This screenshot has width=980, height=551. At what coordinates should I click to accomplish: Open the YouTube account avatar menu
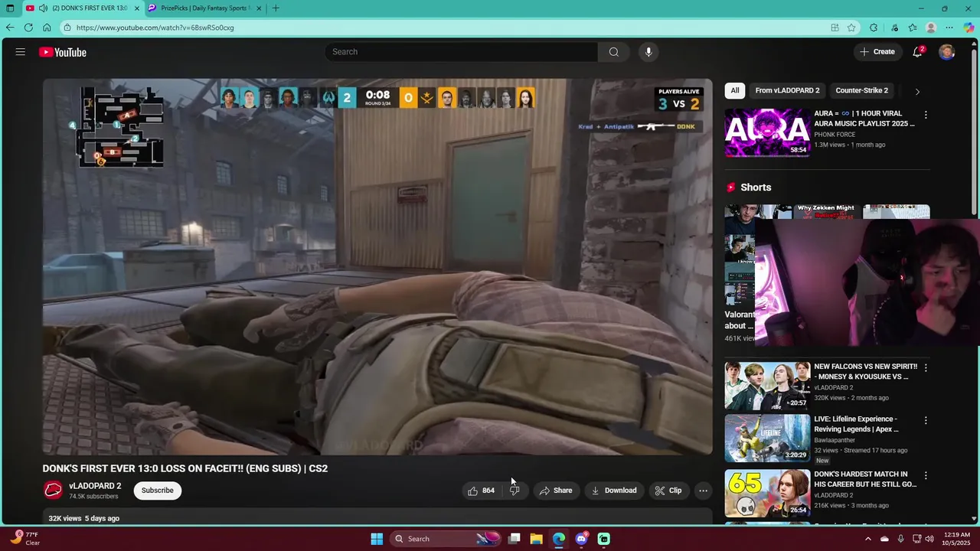947,52
